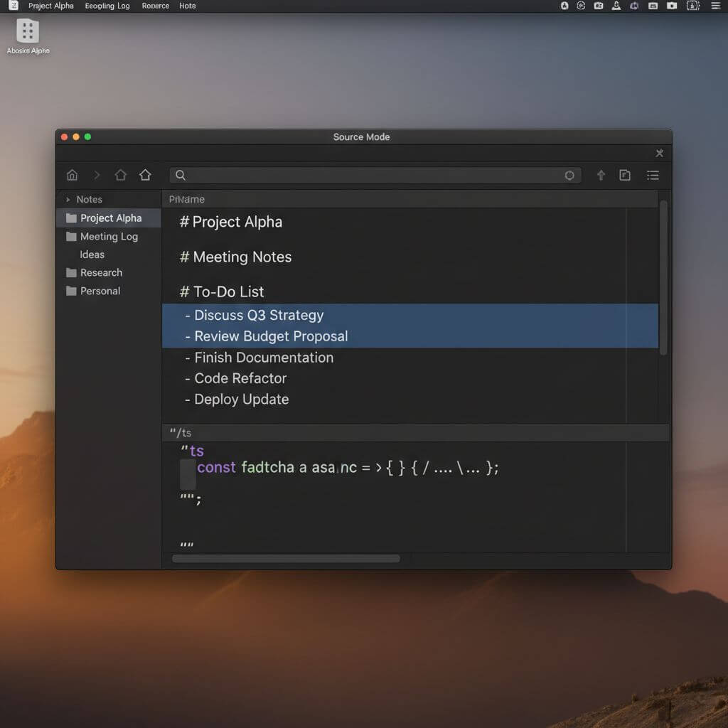This screenshot has height=728, width=728.
Task: Open the Hote menu
Action: [x=188, y=6]
